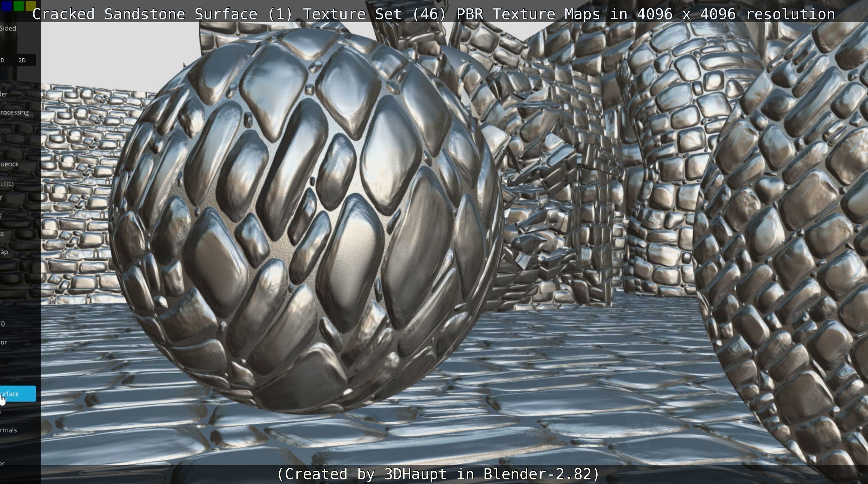Click the Cracked Sandstone Surface title text
Screen dimensions: 868x484
(x=433, y=14)
